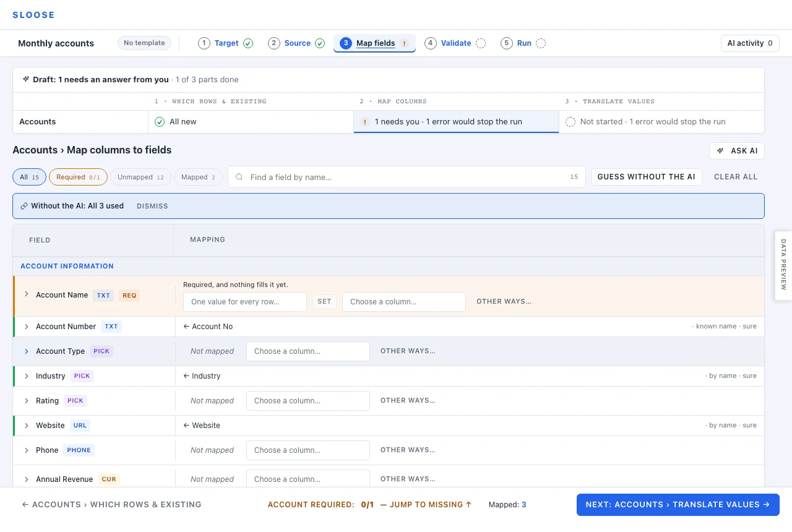Focus the 'Find a field by name' search box
792x532 pixels.
[x=407, y=177]
